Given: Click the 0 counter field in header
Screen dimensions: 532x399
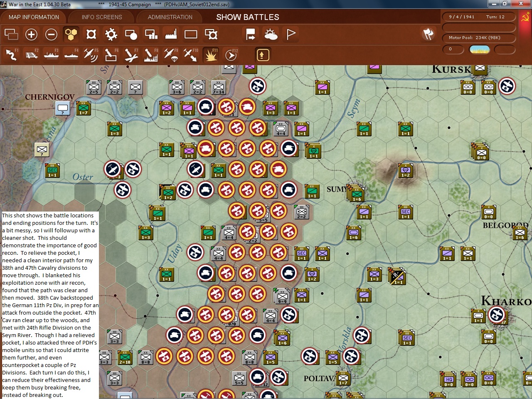Looking at the screenshot, I should (453, 49).
